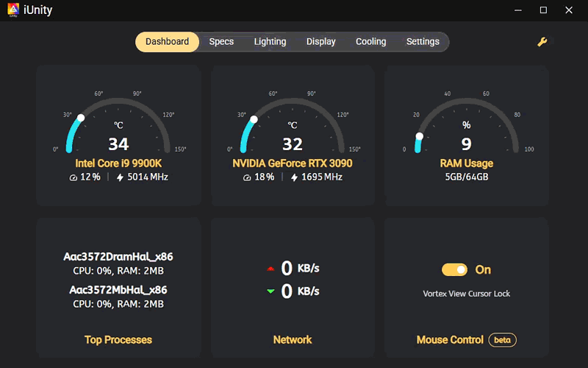Click the CPU temperature gauge knob

(81, 118)
